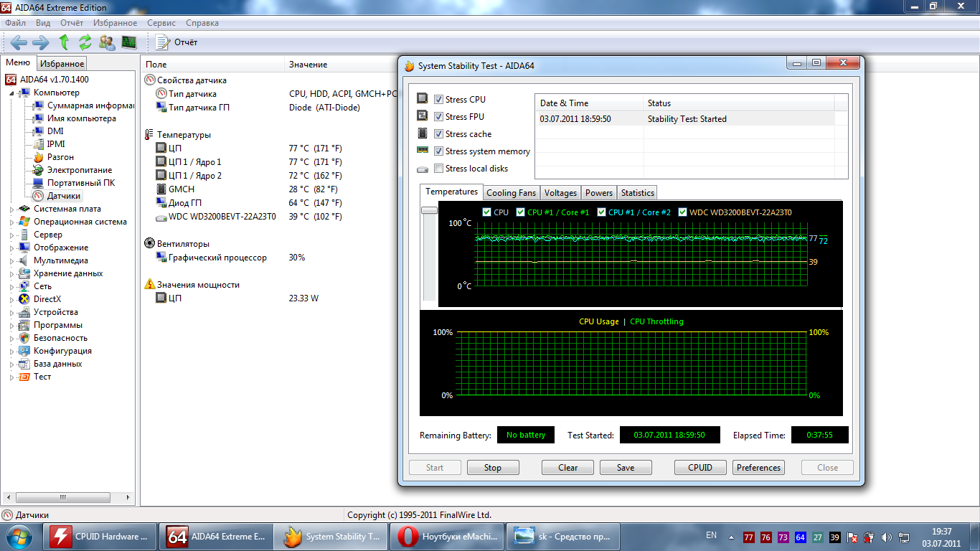Select the Stability Test: Started log row
Viewport: 980px width, 551px height.
tap(692, 119)
